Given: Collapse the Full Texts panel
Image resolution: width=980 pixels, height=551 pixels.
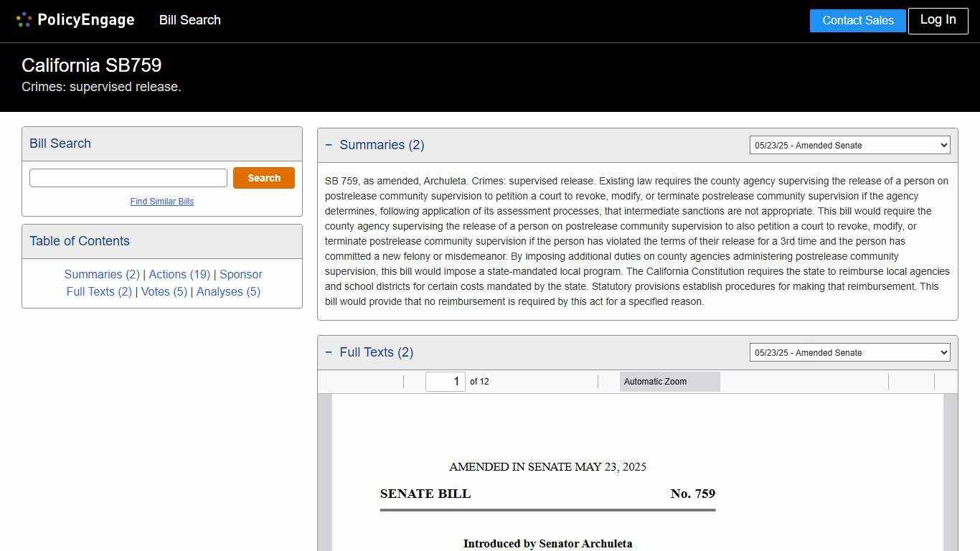Looking at the screenshot, I should 329,352.
